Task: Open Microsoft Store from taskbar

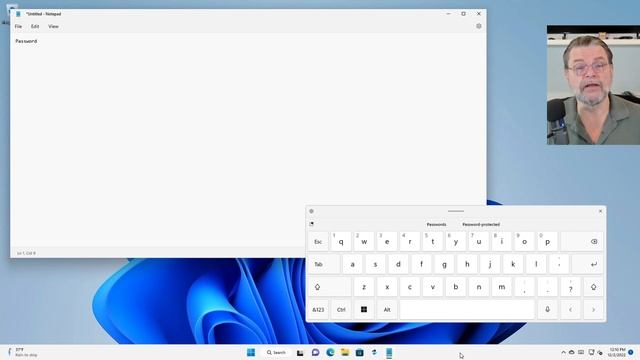Action: pos(359,352)
